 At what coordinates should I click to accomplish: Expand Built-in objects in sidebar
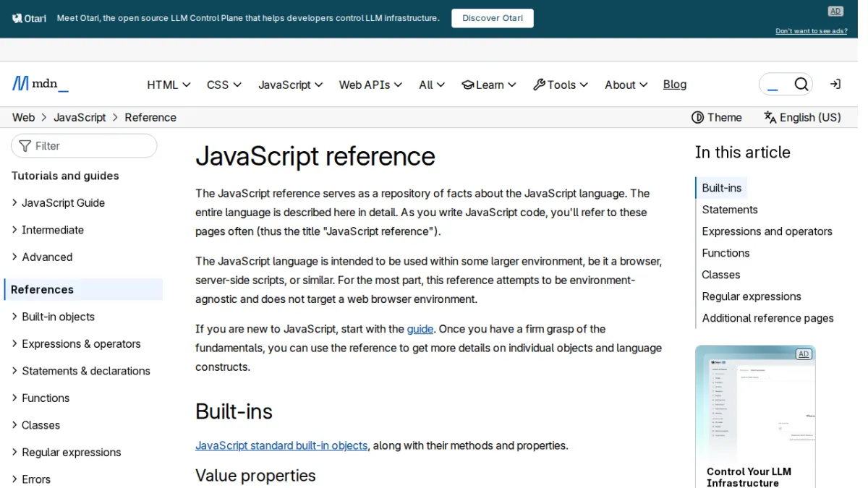(53, 317)
